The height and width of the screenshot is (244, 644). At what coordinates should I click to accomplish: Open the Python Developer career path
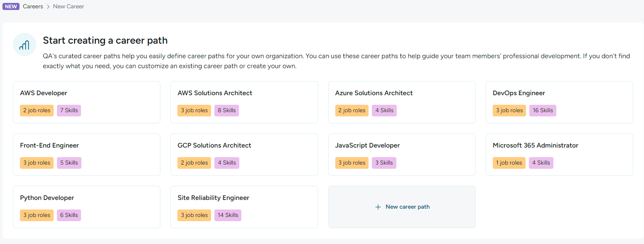click(86, 207)
